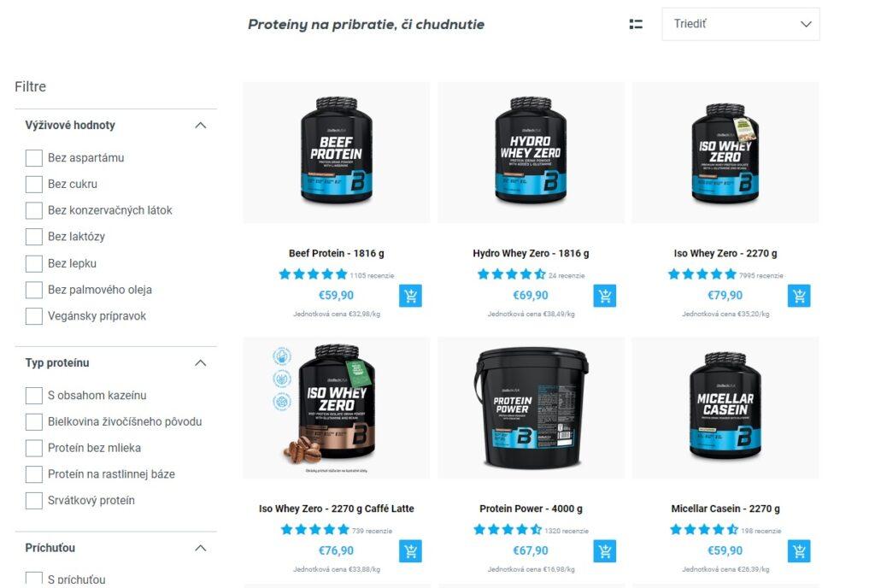This screenshot has height=588, width=875.
Task: Tick the Srvátkový proteín filter
Action: tap(34, 501)
